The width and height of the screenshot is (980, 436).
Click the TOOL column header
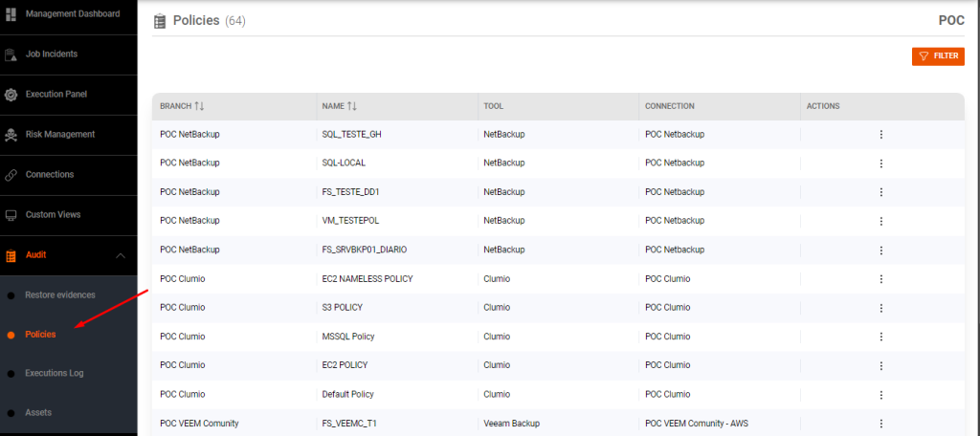click(493, 106)
